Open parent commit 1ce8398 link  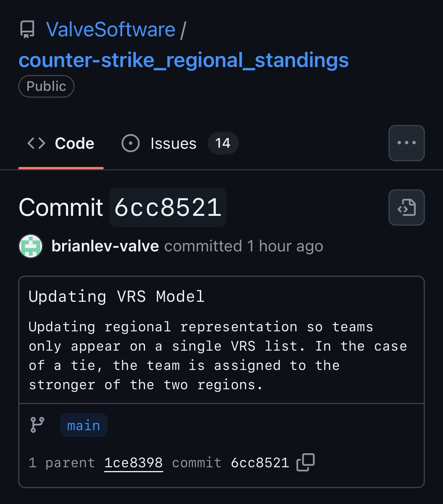coord(134,463)
